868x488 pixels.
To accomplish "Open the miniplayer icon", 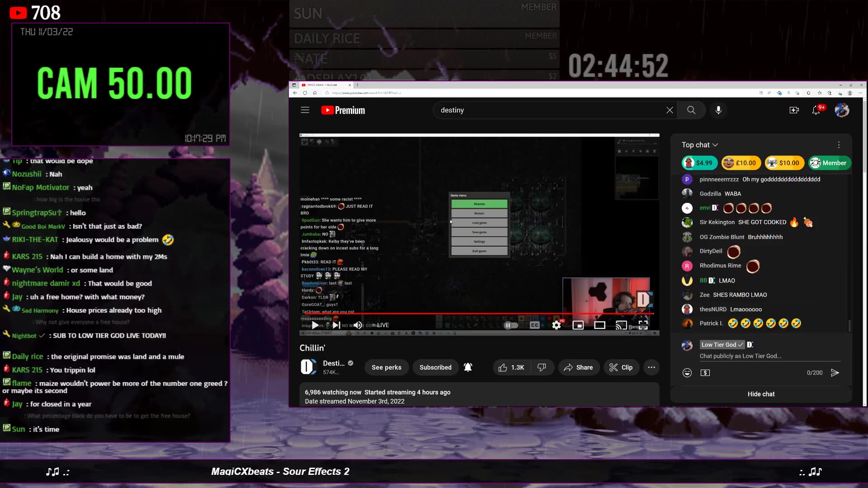I will [x=579, y=325].
